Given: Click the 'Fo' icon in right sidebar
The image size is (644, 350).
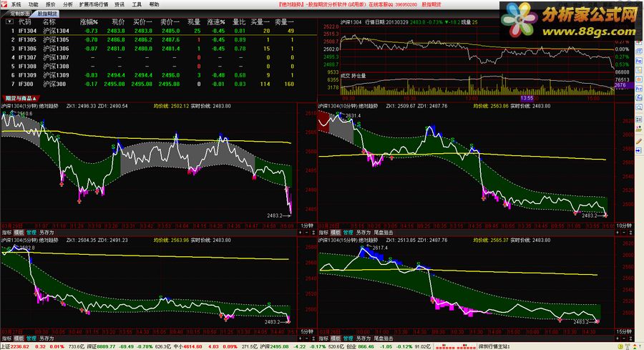Looking at the screenshot, I should pyautogui.click(x=639, y=61).
